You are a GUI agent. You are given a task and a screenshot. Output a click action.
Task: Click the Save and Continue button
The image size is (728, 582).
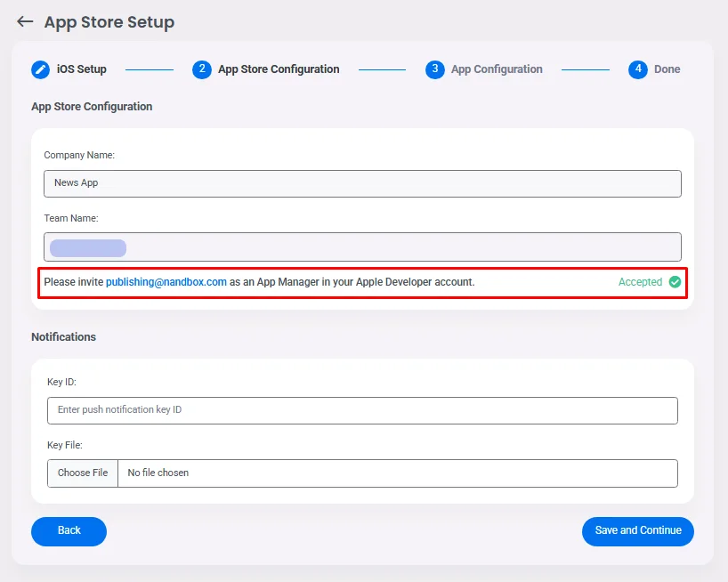pos(638,531)
